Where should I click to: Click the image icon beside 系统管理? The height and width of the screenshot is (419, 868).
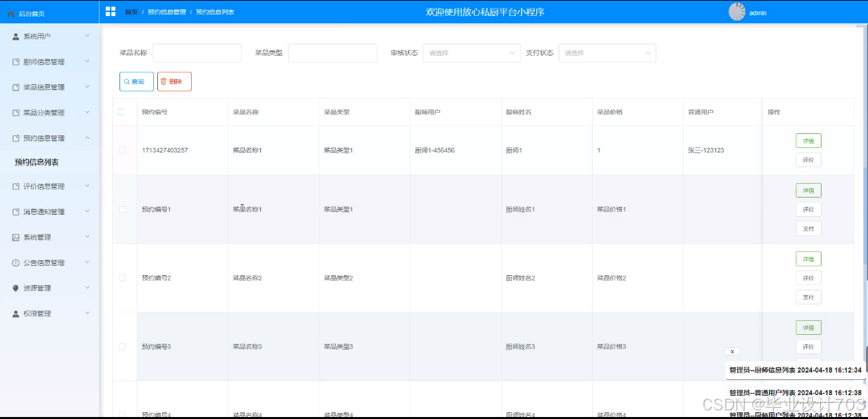(16, 237)
